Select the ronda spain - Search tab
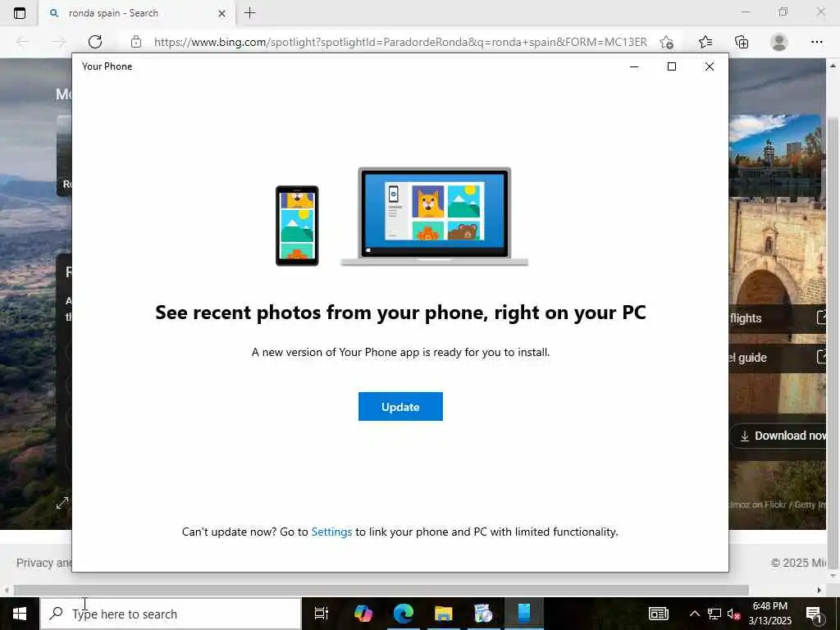 tap(137, 13)
